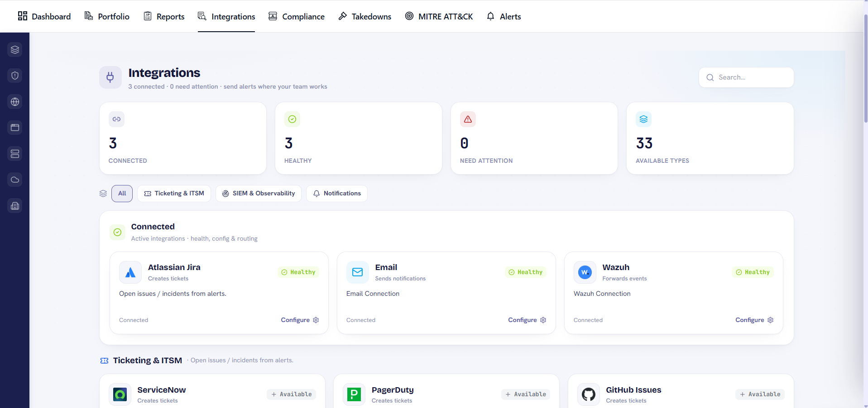Click the "NEED ATTENTION" label

tap(486, 161)
